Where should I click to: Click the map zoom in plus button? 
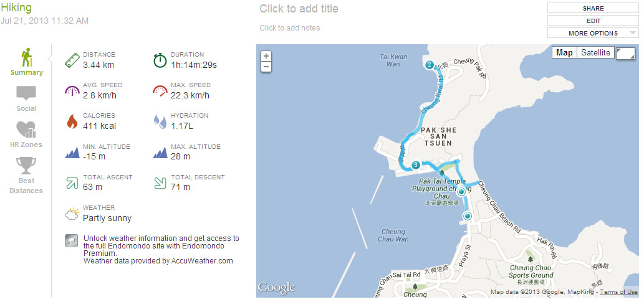266,56
